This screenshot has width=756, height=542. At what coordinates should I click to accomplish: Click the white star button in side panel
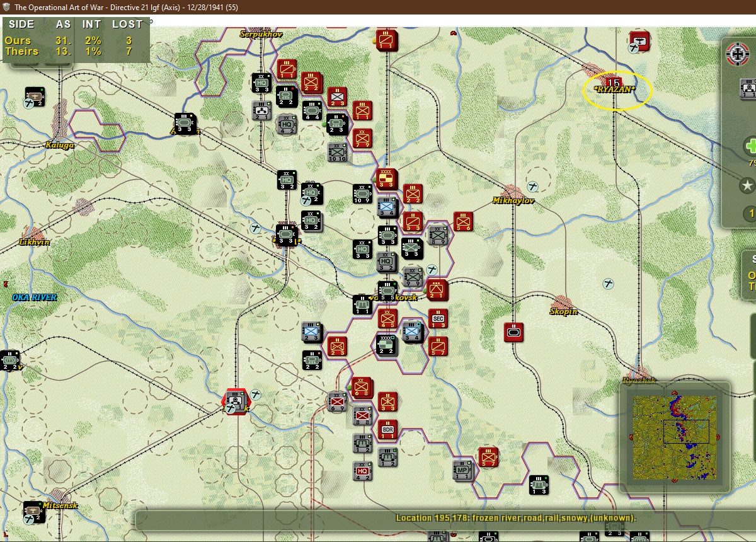click(x=748, y=185)
